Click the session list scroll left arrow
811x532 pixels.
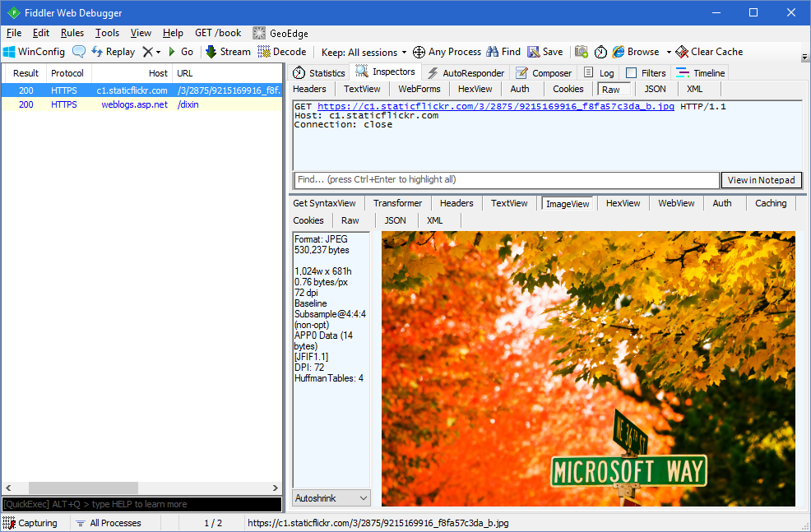(x=8, y=488)
